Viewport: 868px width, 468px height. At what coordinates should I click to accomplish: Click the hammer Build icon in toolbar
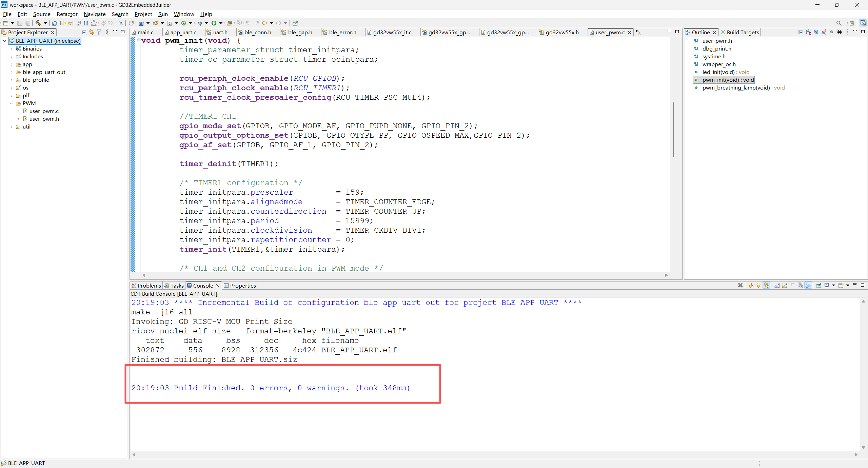click(38, 23)
